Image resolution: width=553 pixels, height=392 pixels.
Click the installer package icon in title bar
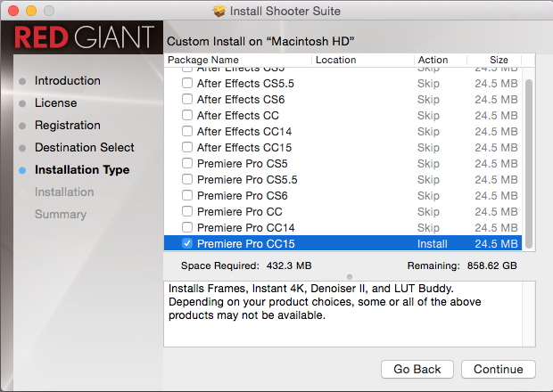(x=219, y=11)
